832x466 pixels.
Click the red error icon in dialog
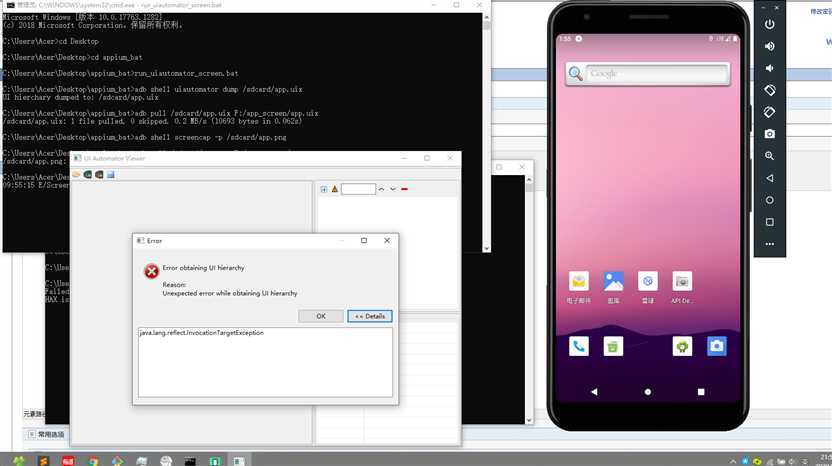click(151, 271)
